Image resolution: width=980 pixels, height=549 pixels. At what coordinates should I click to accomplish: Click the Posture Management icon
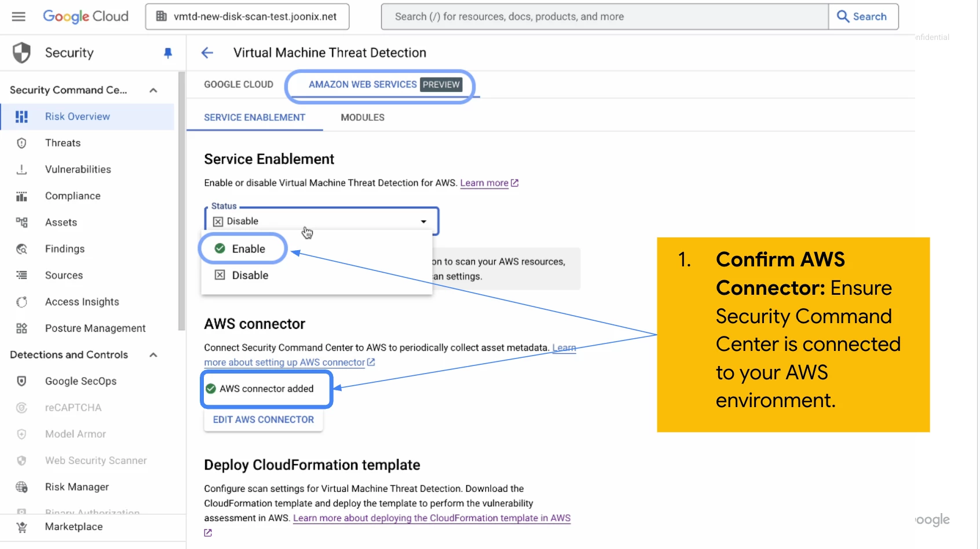[x=21, y=328]
